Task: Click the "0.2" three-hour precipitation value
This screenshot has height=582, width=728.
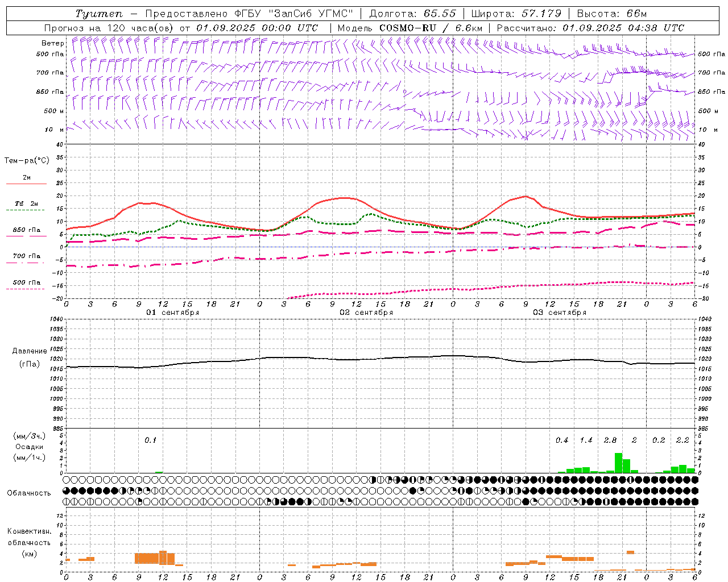Action: pos(659,440)
